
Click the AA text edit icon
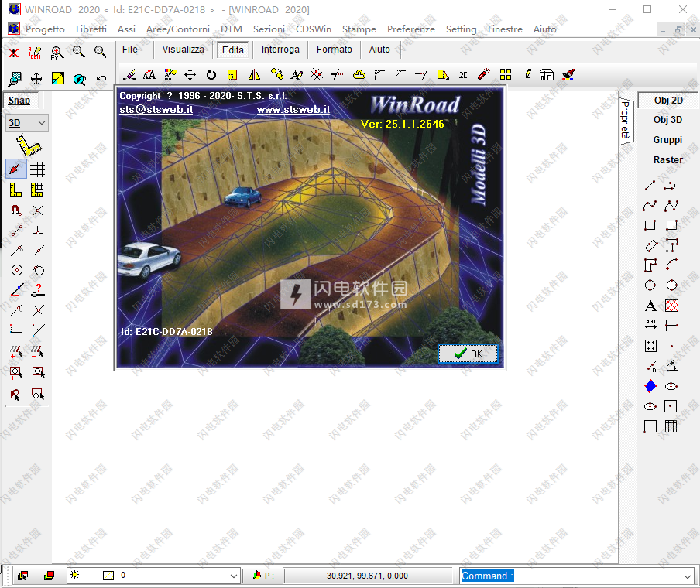(x=149, y=75)
